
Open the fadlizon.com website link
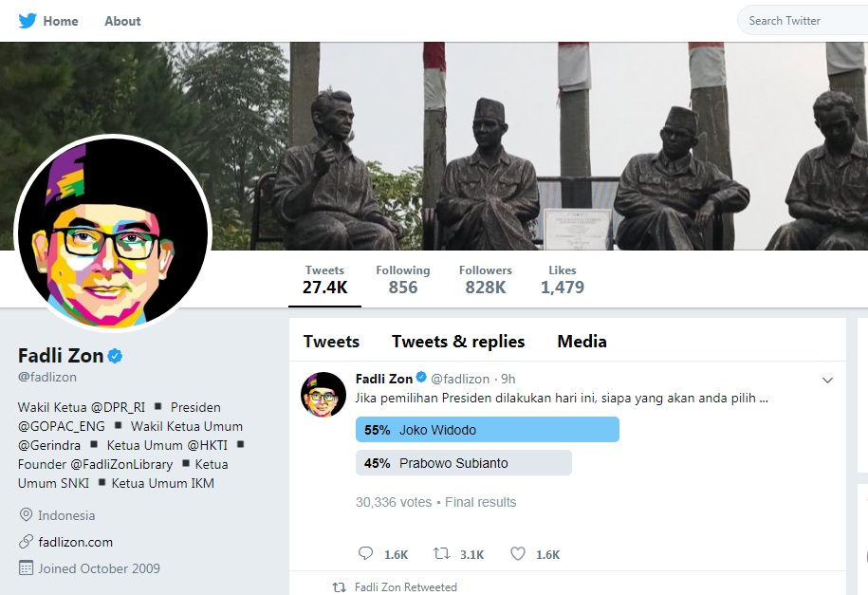(75, 542)
